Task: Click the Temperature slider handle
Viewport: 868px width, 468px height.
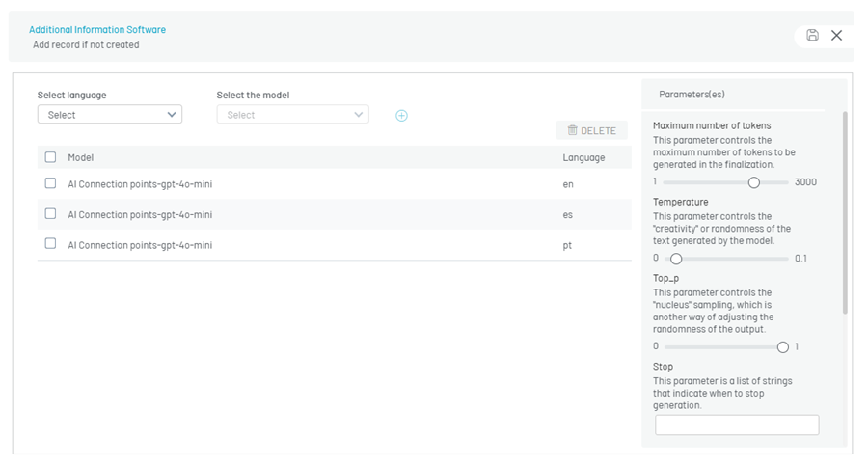Action: tap(676, 259)
